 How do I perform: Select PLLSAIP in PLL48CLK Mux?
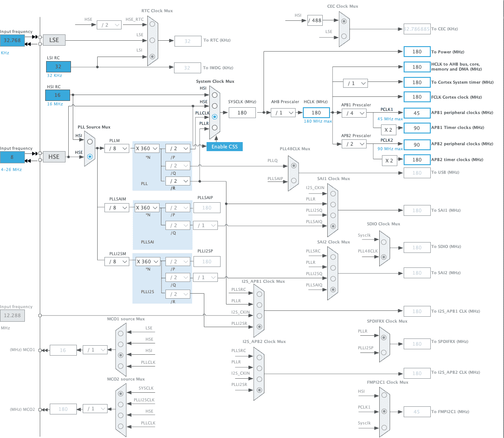pyautogui.click(x=293, y=181)
